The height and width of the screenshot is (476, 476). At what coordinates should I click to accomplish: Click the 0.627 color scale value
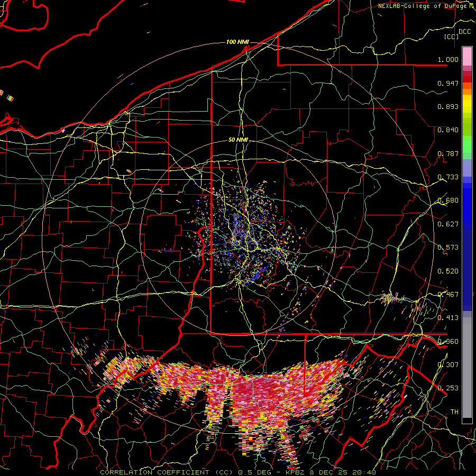pos(448,224)
